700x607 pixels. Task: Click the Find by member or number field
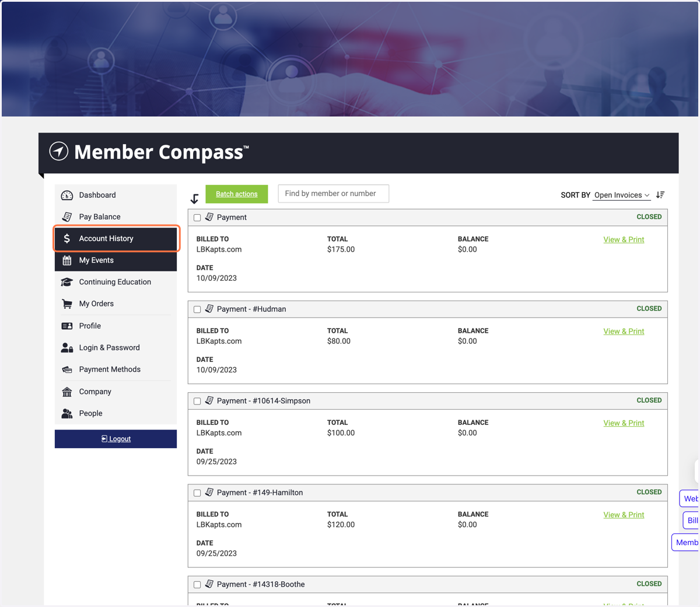333,194
